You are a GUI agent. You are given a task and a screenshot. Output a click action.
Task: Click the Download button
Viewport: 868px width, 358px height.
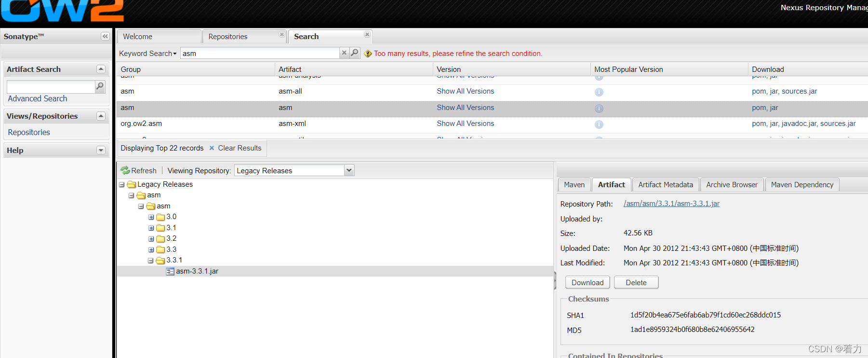point(588,283)
